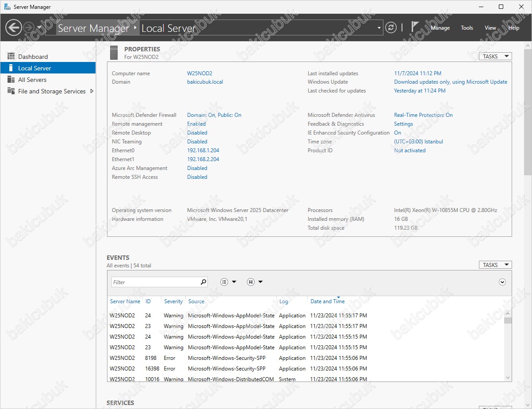Click last installed updates date 11/7/2024 11:12 PM
Image resolution: width=532 pixels, height=409 pixels.
(x=417, y=73)
